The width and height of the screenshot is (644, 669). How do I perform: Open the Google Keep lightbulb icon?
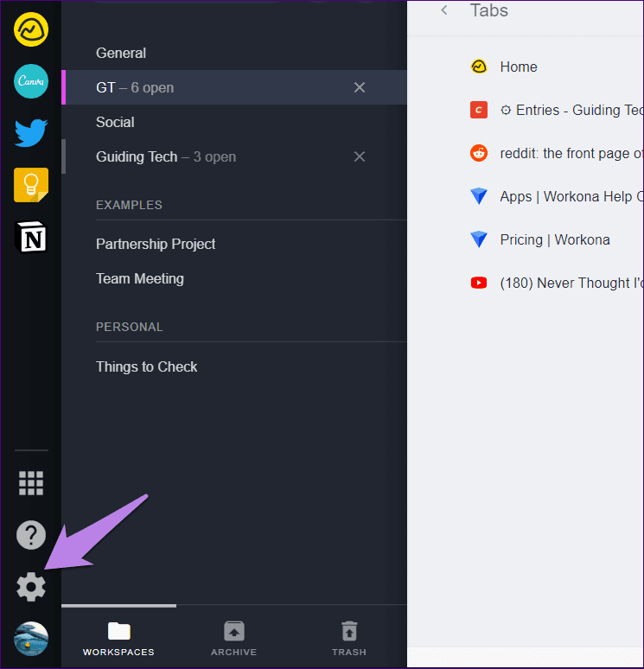tap(31, 185)
